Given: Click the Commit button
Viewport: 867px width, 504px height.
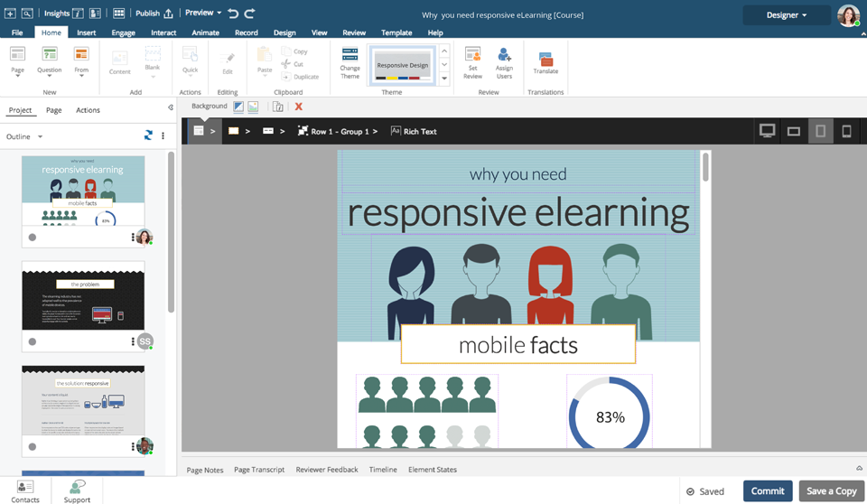Looking at the screenshot, I should tap(767, 490).
